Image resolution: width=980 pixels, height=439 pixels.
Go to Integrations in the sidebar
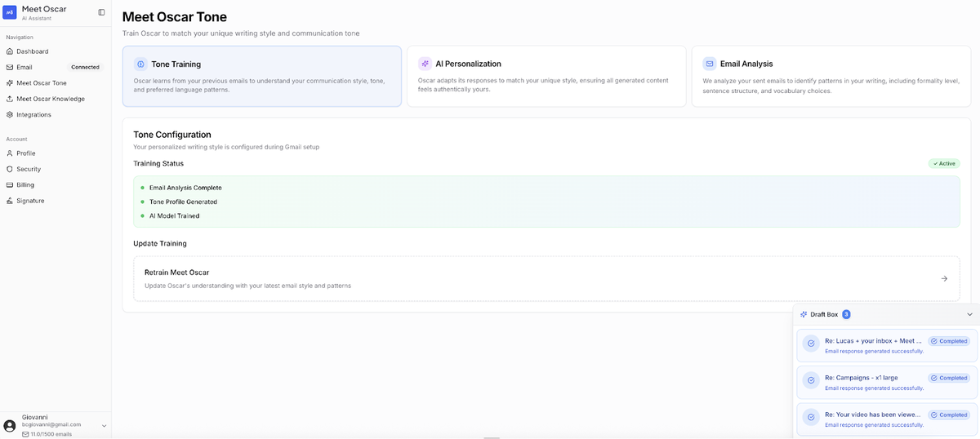(x=33, y=114)
